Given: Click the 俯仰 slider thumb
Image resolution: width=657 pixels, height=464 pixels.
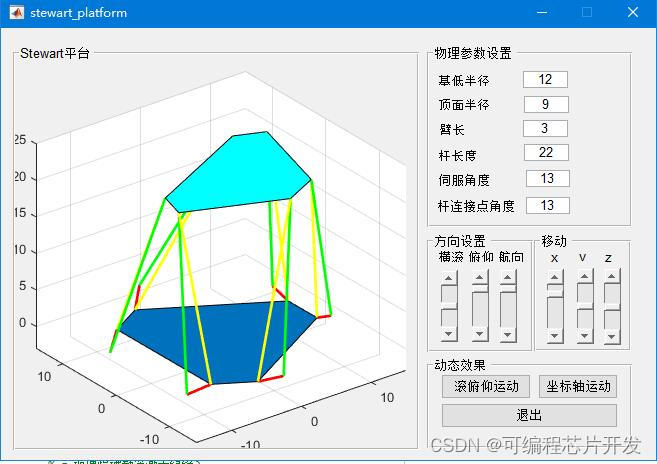Looking at the screenshot, I should [x=480, y=288].
